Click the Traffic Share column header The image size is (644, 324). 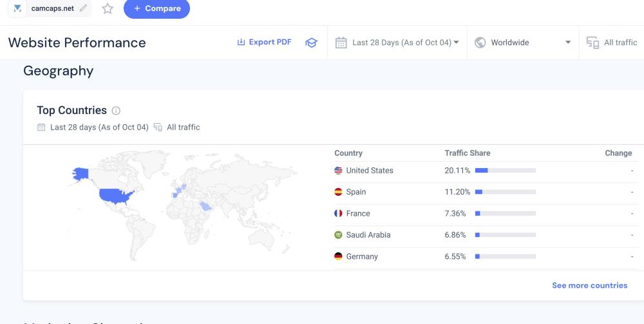point(467,153)
